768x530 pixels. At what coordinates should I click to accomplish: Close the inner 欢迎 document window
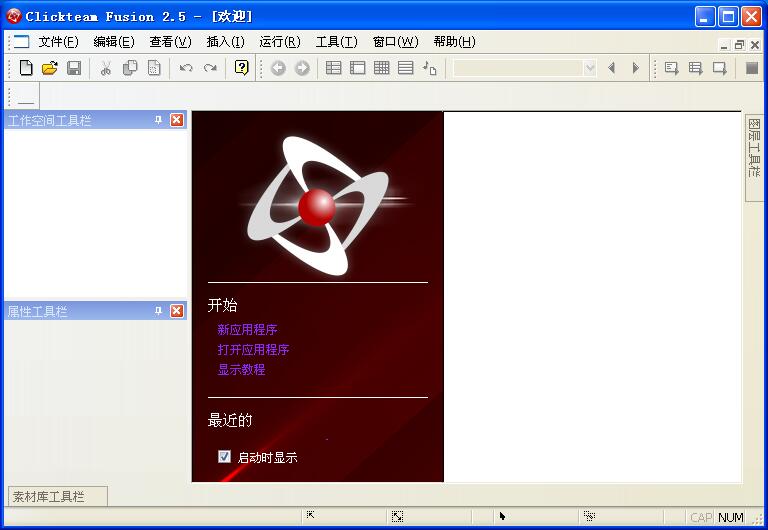(755, 45)
